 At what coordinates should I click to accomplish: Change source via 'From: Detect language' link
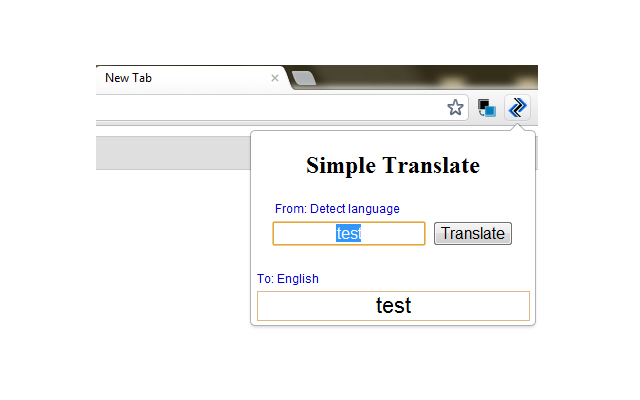pos(337,209)
